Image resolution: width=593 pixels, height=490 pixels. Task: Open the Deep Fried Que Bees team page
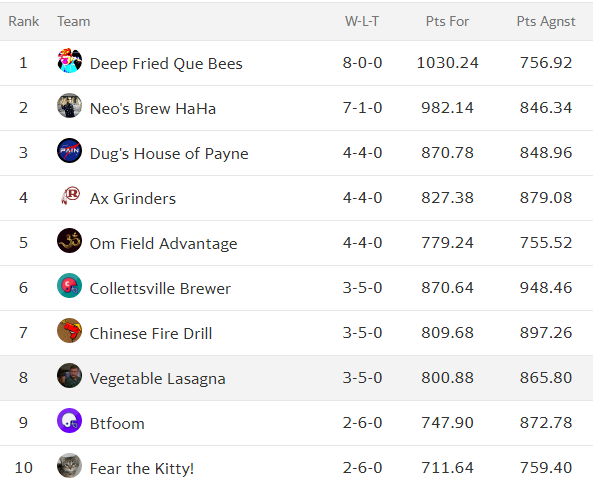pyautogui.click(x=166, y=64)
